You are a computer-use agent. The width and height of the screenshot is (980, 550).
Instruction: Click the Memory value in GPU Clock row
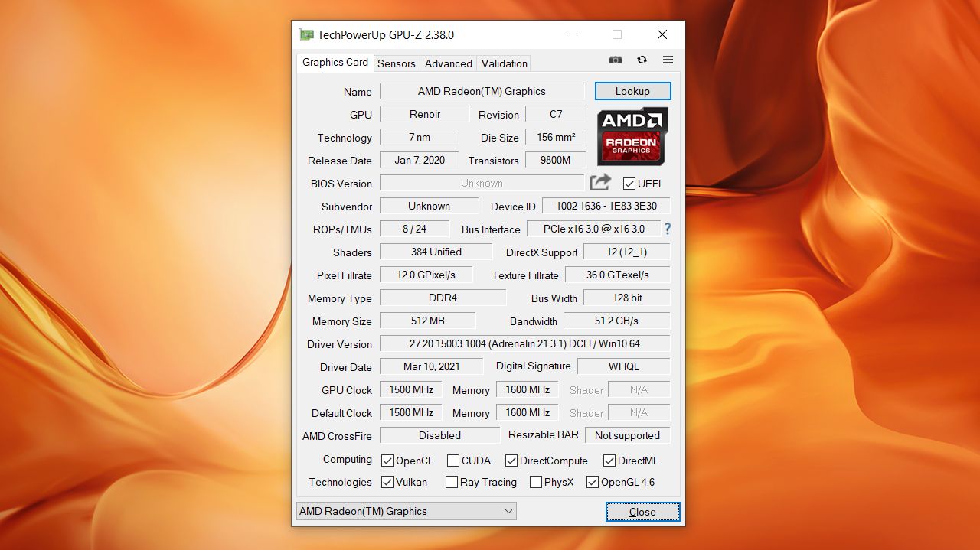[x=528, y=389]
